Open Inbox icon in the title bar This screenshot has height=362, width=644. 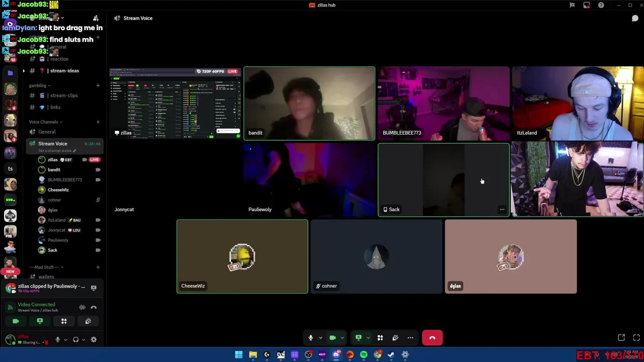point(587,5)
